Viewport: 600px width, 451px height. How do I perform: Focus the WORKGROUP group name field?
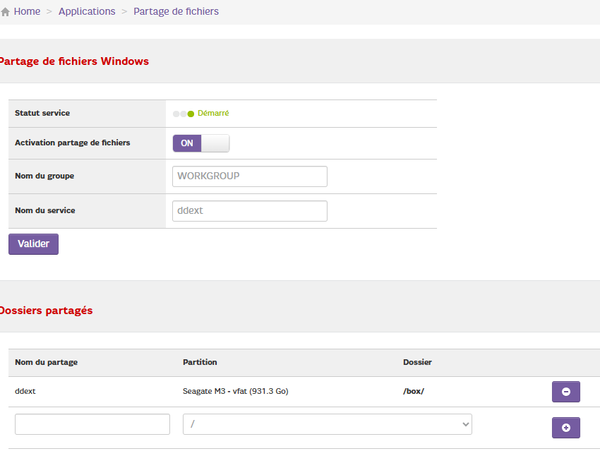coord(250,176)
